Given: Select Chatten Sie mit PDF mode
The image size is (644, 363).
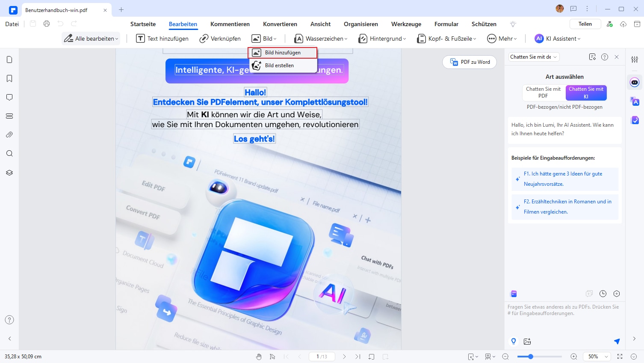Looking at the screenshot, I should [x=544, y=92].
